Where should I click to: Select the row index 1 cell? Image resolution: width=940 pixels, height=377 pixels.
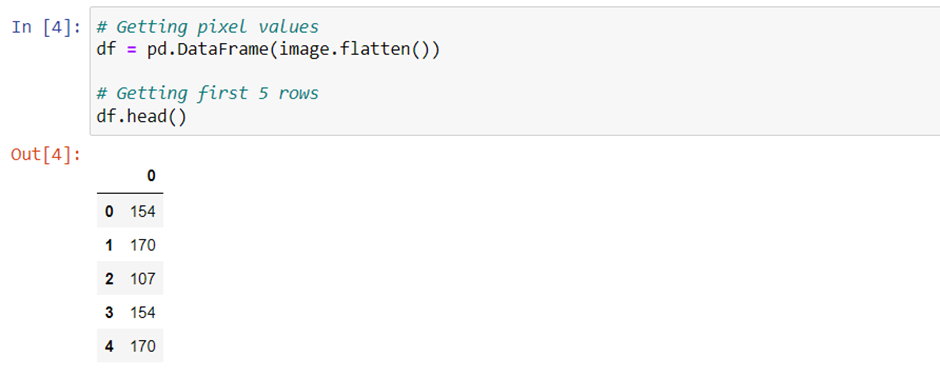pyautogui.click(x=109, y=245)
